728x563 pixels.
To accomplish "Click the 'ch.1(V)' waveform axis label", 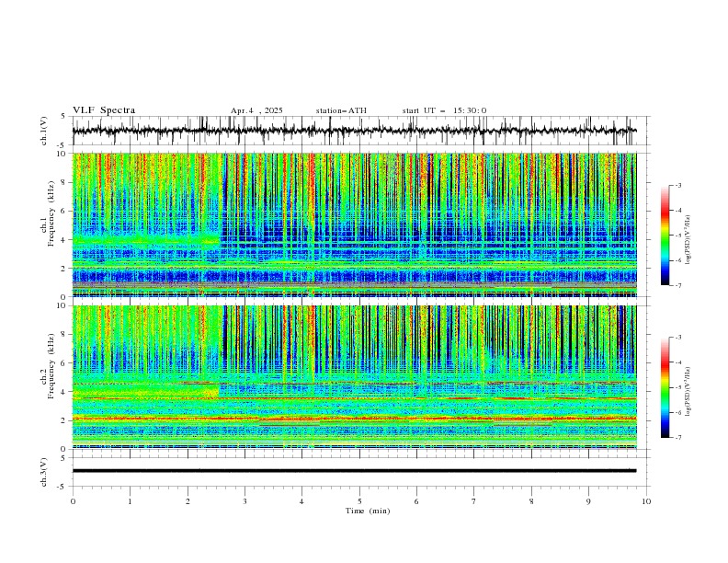I will 44,131.
